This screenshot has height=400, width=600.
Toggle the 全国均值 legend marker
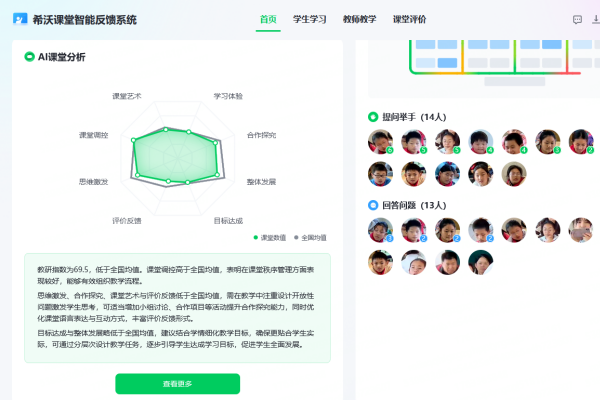[296, 238]
